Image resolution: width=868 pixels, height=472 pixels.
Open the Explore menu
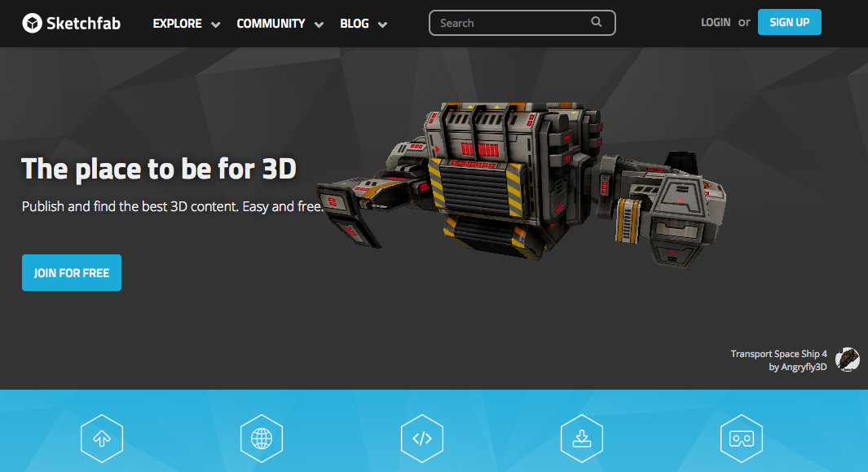tap(177, 24)
